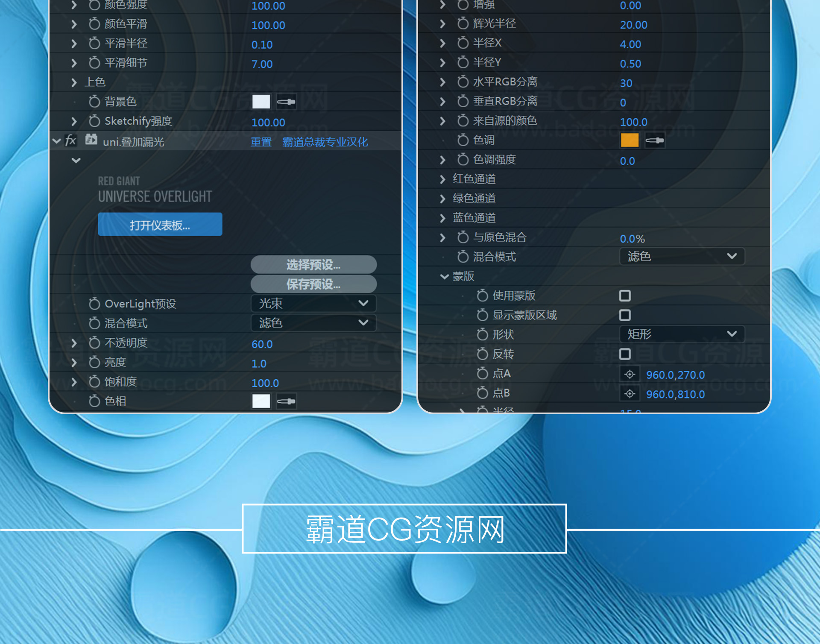The width and height of the screenshot is (820, 644).
Task: Open the orange 色调 color swatch
Action: tap(630, 140)
